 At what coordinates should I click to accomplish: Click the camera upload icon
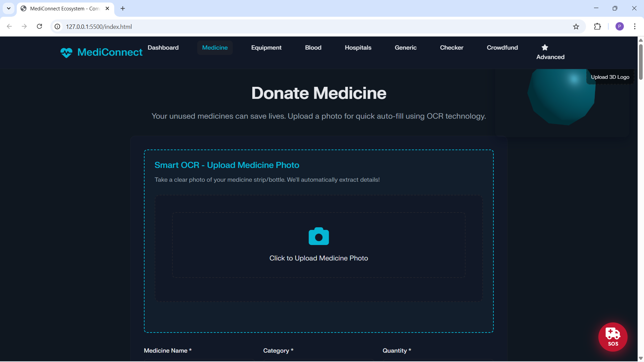click(319, 236)
